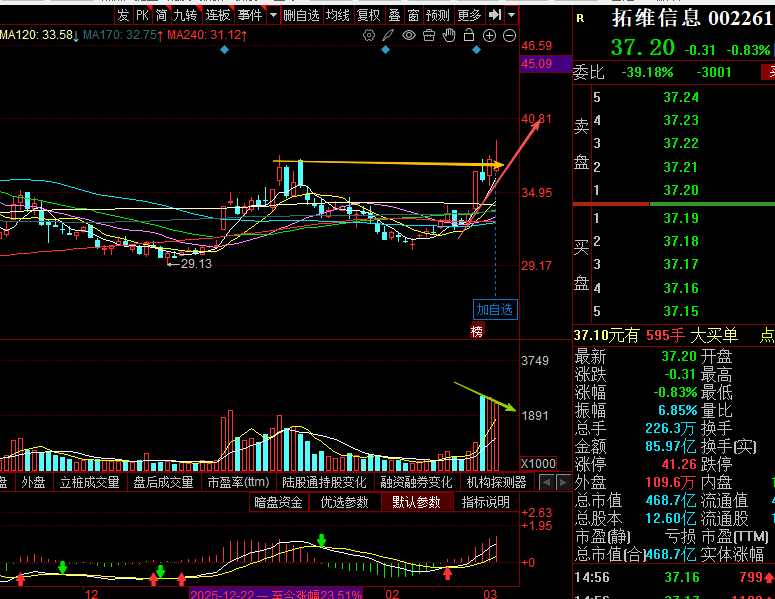Screen dimensions: 775x599
Task: Toggle the chart lock icon
Action: 469,35
